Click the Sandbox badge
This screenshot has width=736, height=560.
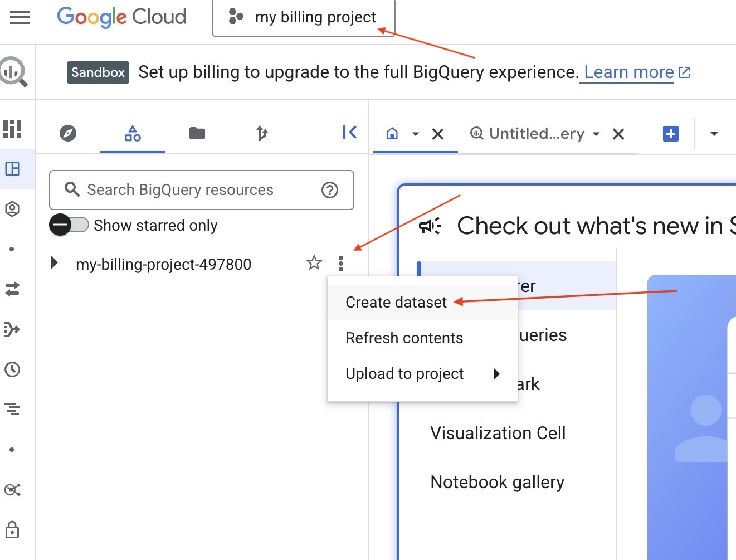point(98,72)
